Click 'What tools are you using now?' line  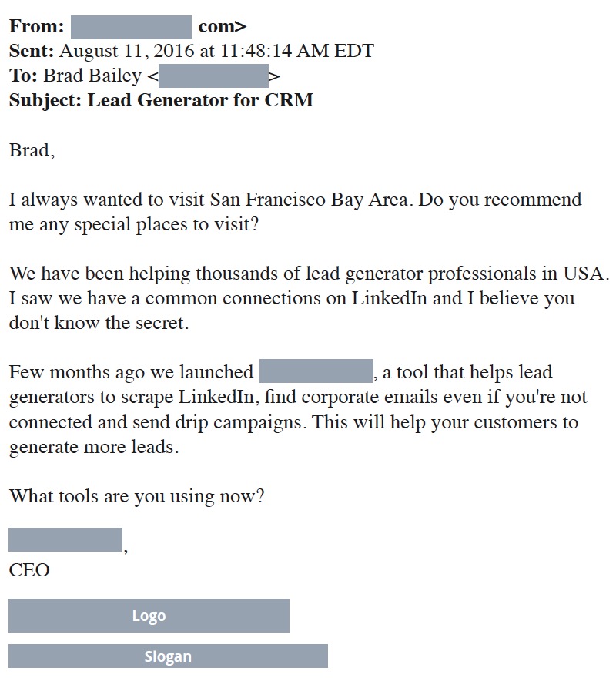tap(137, 496)
